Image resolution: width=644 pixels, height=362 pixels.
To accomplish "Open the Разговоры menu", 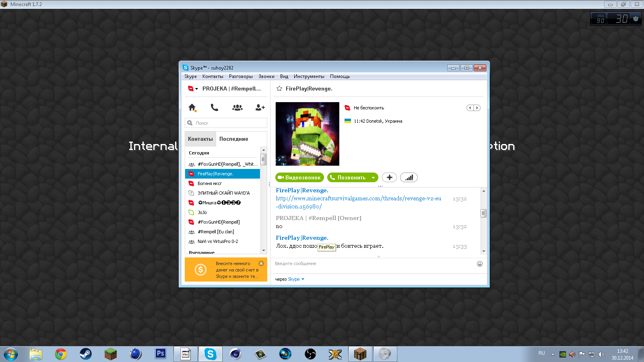I will pyautogui.click(x=241, y=76).
